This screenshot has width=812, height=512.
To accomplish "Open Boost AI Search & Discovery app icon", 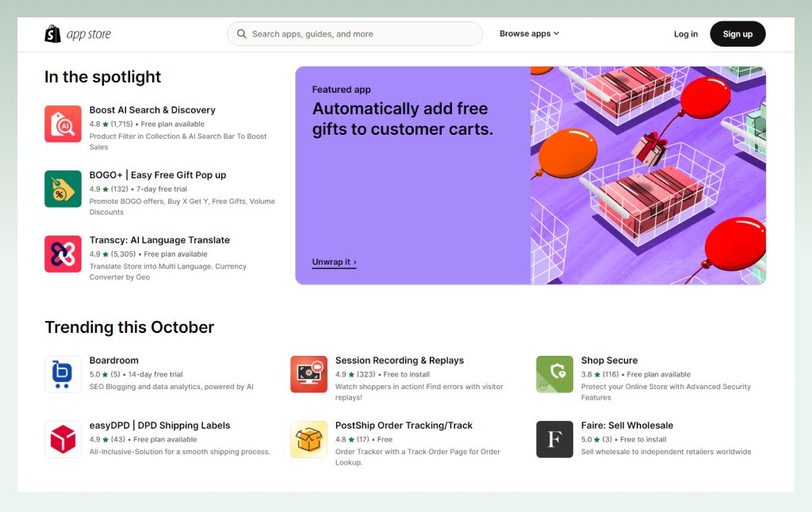I will 63,124.
